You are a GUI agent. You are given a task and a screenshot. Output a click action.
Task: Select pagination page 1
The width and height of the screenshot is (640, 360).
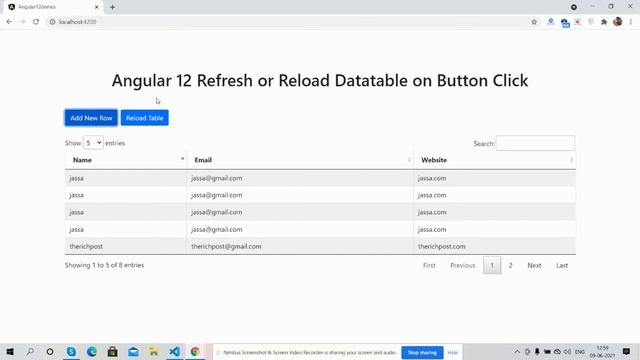(492, 265)
